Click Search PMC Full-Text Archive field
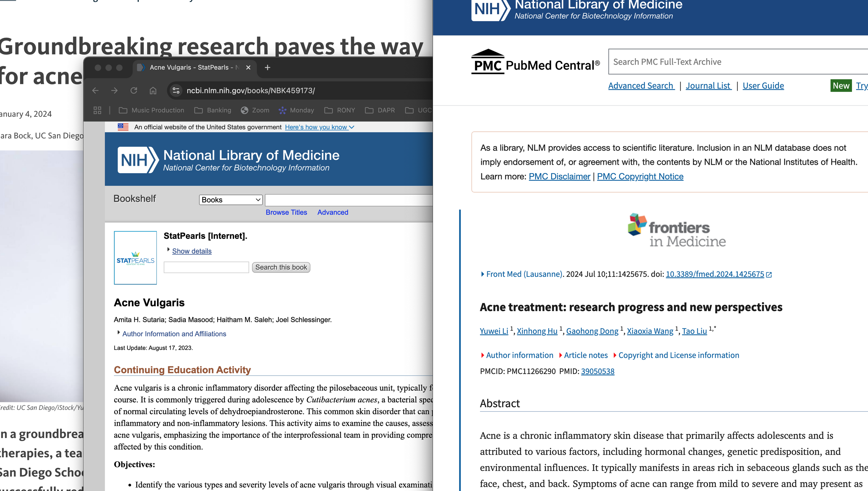Screen dimensions: 868x491 coord(738,62)
